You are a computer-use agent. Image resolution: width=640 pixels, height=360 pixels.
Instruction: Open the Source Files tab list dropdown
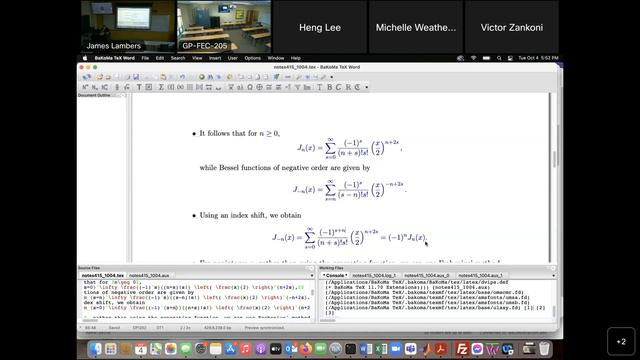(312, 276)
